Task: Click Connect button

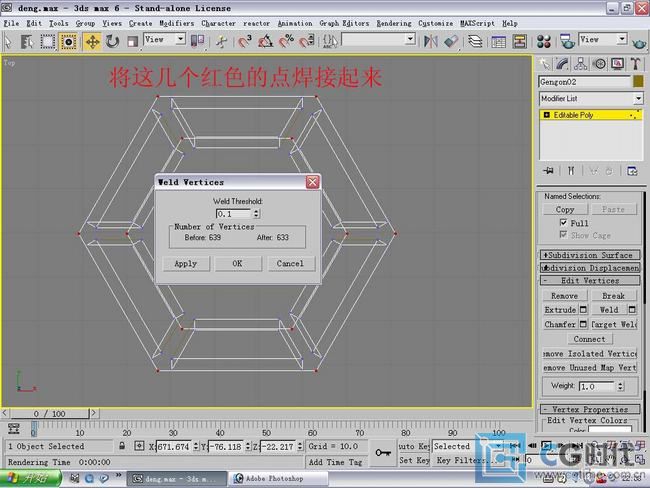Action: [589, 339]
